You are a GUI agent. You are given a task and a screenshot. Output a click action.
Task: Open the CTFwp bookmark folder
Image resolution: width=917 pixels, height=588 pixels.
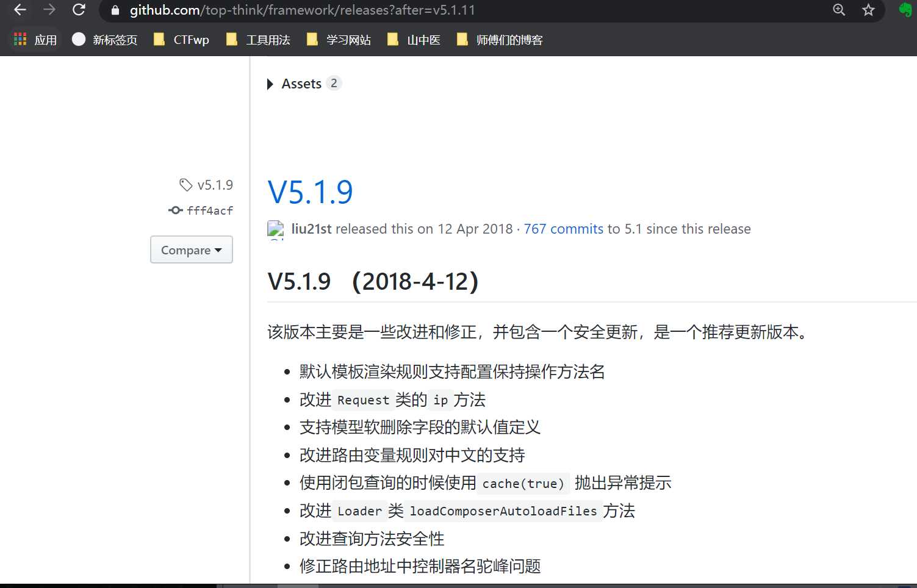click(x=181, y=40)
